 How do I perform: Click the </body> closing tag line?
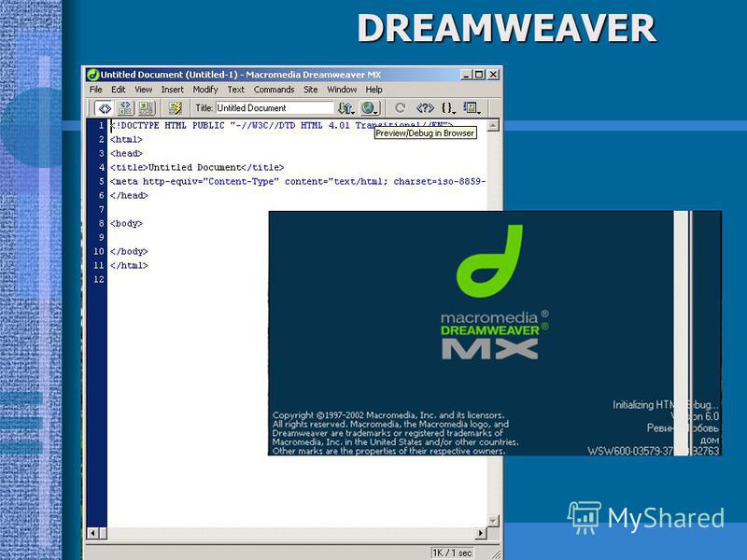129,251
